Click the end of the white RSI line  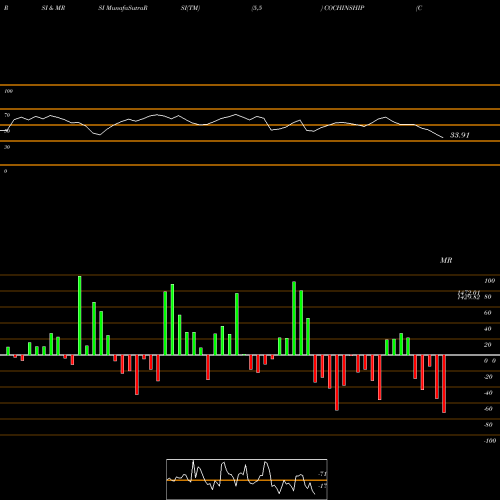[443, 137]
